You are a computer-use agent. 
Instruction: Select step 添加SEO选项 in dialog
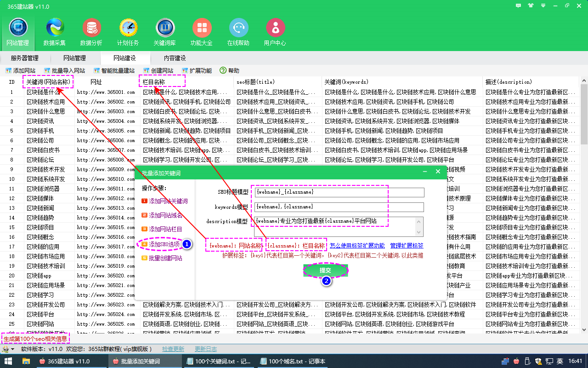point(161,244)
